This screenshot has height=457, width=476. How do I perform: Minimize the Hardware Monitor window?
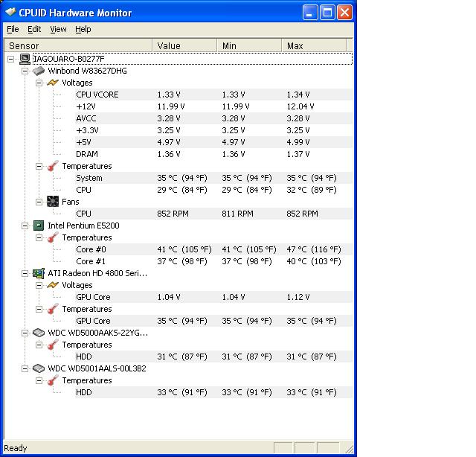(x=310, y=13)
